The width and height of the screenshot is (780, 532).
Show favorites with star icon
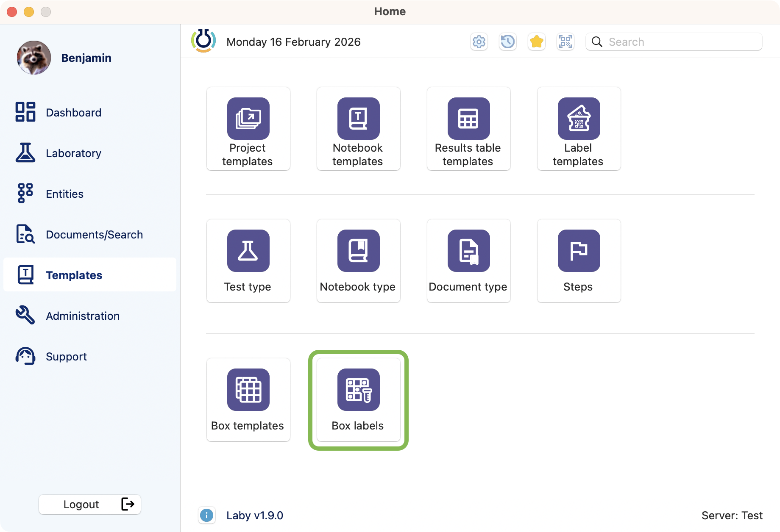pyautogui.click(x=537, y=42)
